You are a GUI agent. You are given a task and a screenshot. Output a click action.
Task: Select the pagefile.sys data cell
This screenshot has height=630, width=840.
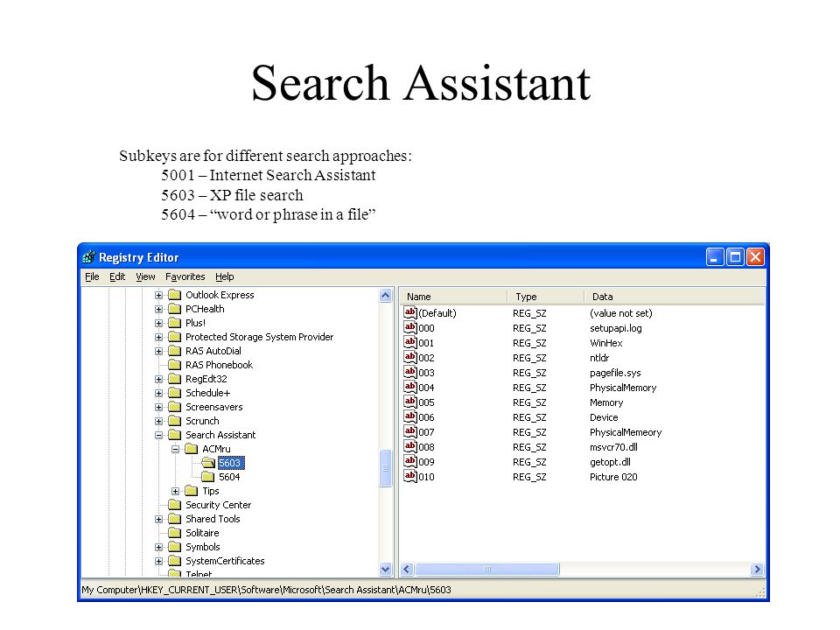pyautogui.click(x=615, y=373)
